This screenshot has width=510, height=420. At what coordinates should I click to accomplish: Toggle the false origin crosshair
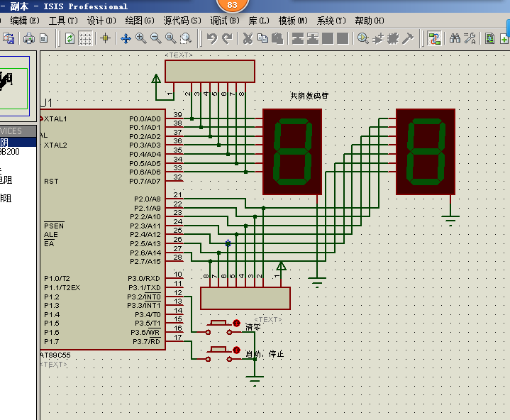pos(105,38)
